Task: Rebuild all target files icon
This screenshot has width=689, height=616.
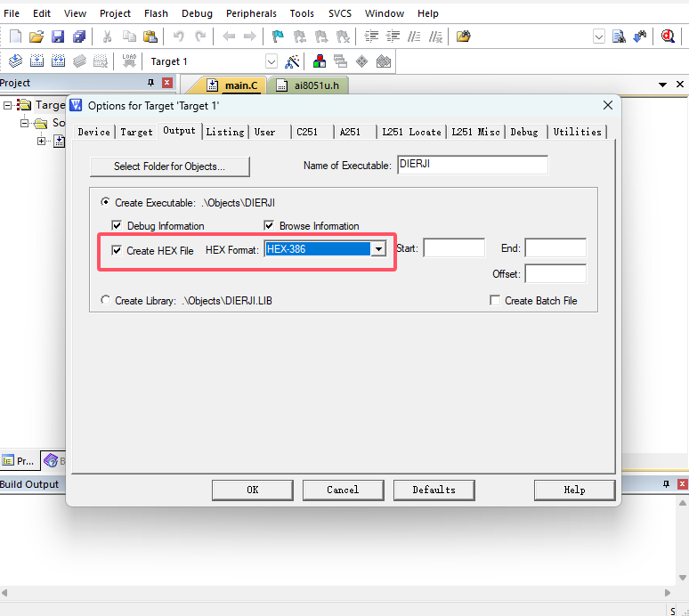Action: [58, 61]
